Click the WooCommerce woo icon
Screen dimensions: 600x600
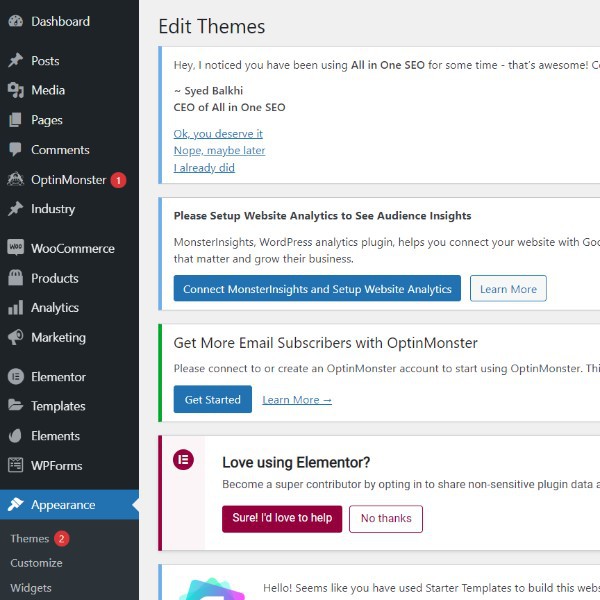(x=16, y=248)
